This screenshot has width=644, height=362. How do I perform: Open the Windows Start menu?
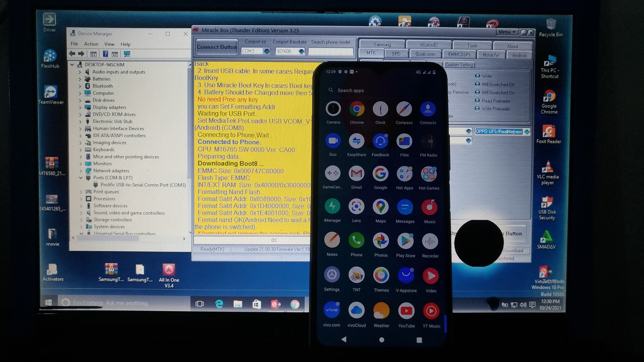[x=49, y=303]
